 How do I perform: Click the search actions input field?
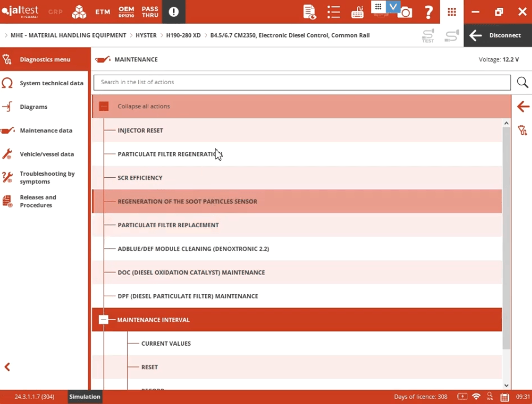click(302, 82)
